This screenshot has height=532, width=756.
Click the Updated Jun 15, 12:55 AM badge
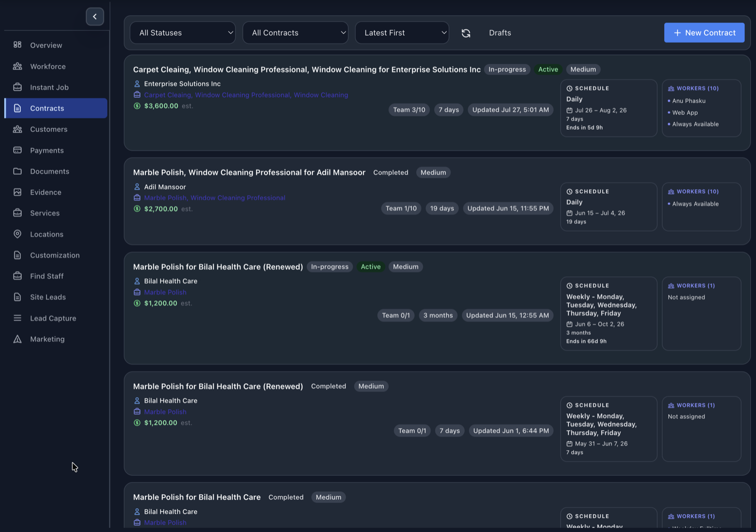(508, 316)
